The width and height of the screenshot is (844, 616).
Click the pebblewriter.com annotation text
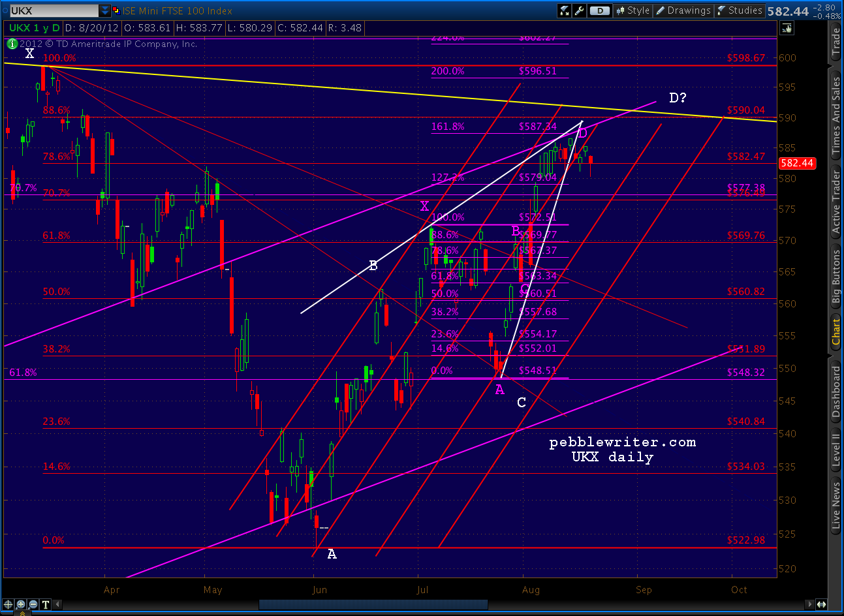tap(623, 442)
